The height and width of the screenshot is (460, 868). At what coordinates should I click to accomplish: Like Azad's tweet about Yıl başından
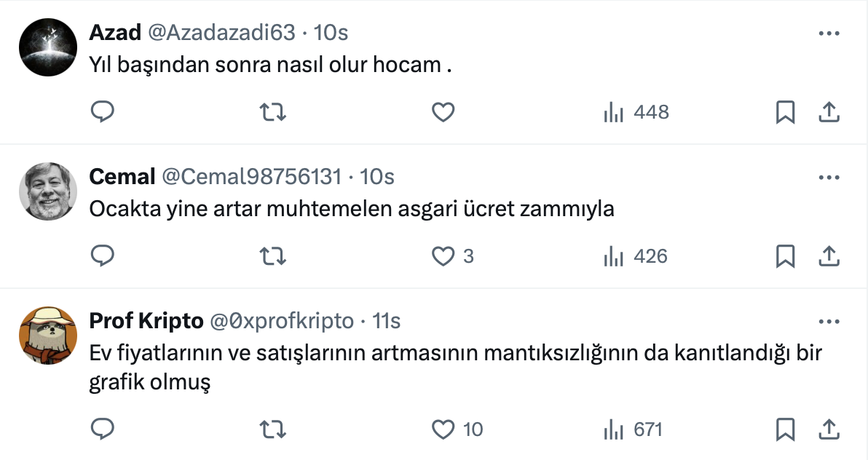[x=443, y=112]
